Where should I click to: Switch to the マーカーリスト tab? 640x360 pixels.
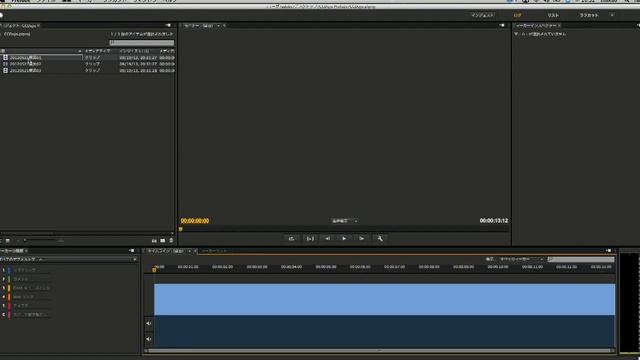tap(214, 251)
